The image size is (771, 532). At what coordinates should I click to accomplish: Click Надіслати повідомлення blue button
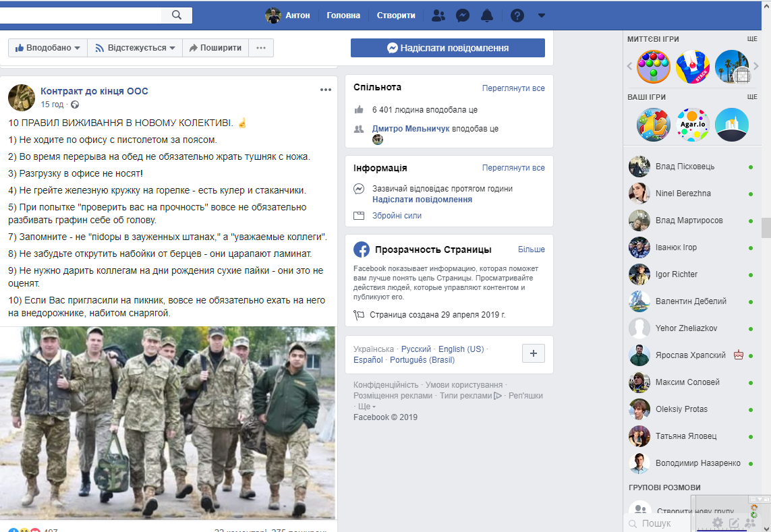coord(447,48)
